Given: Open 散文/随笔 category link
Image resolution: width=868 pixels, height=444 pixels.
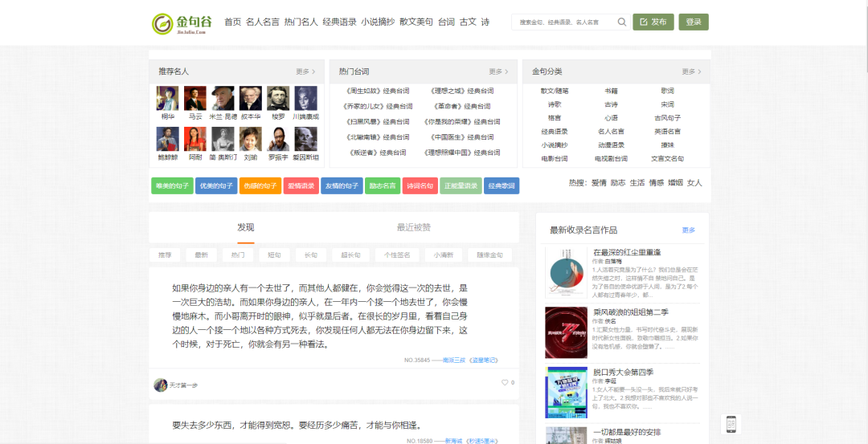Looking at the screenshot, I should point(555,91).
